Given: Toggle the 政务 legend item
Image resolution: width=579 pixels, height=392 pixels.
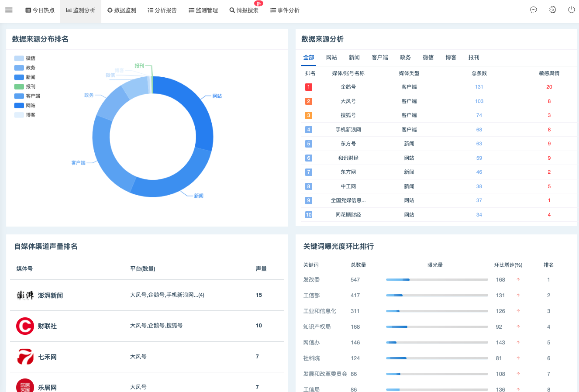Looking at the screenshot, I should tap(25, 68).
